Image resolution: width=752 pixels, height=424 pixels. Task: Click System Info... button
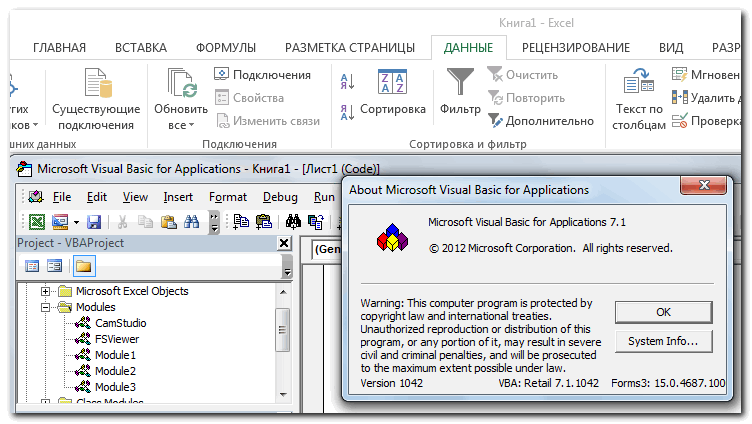pos(664,341)
